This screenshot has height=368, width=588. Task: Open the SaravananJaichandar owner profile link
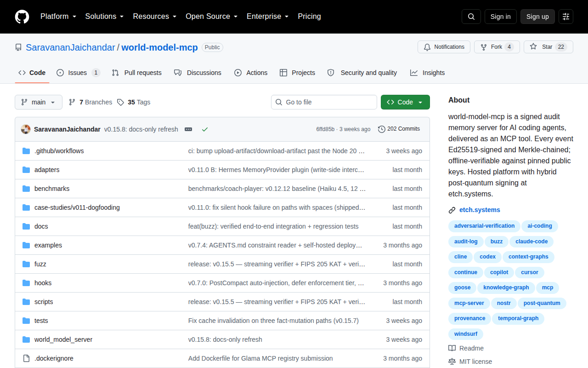click(x=70, y=47)
